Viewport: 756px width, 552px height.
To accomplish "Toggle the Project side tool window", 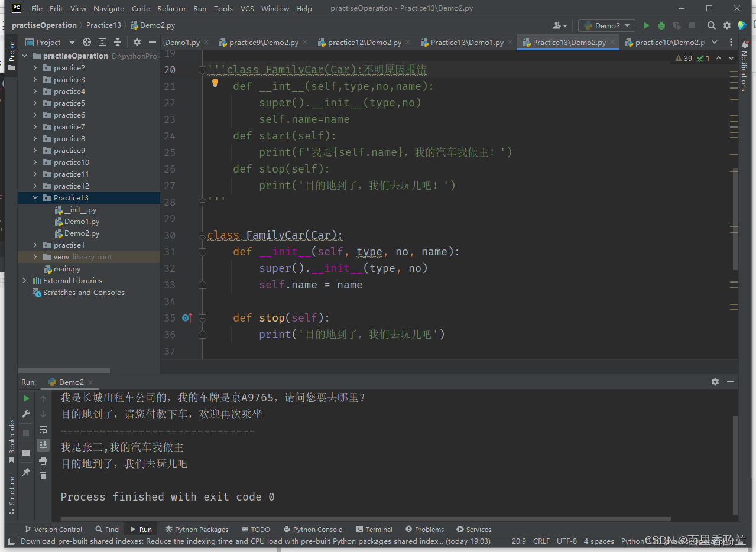I will pos(11,55).
